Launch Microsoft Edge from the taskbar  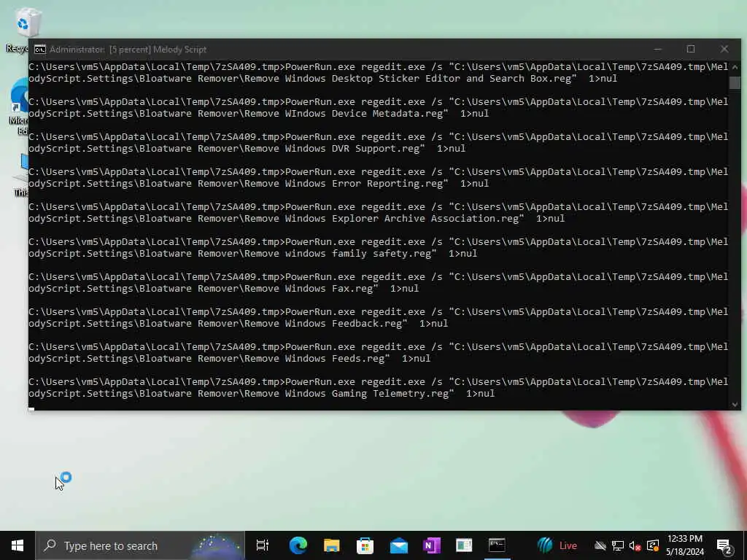pyautogui.click(x=298, y=545)
